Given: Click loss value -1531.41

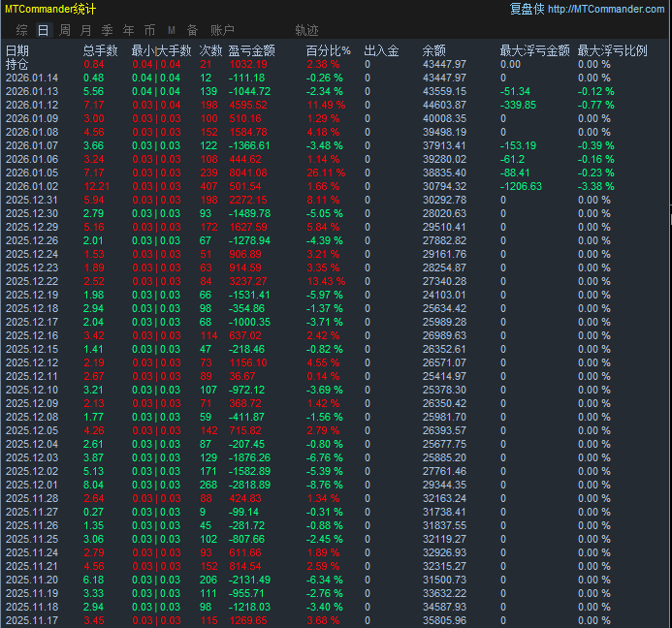Looking at the screenshot, I should 249,295.
